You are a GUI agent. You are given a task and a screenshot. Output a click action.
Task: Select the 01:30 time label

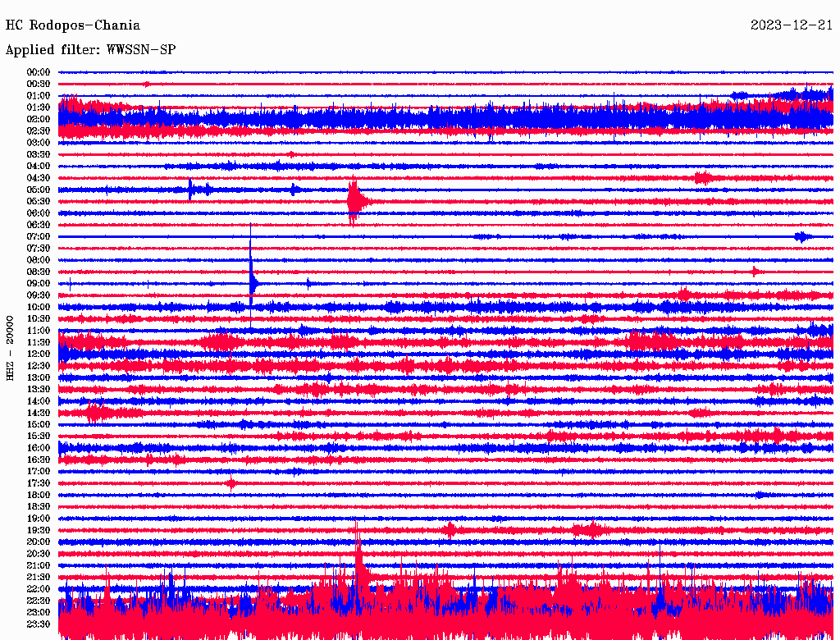click(x=39, y=107)
